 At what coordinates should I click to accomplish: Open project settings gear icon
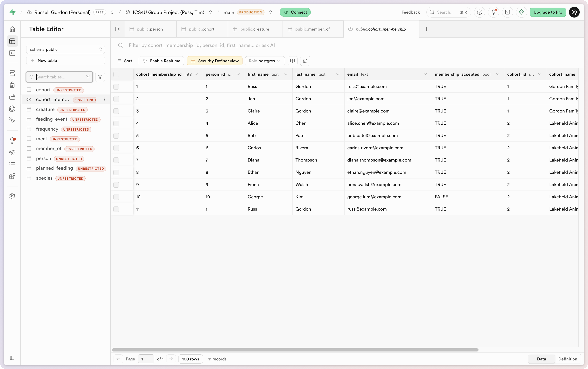click(12, 196)
